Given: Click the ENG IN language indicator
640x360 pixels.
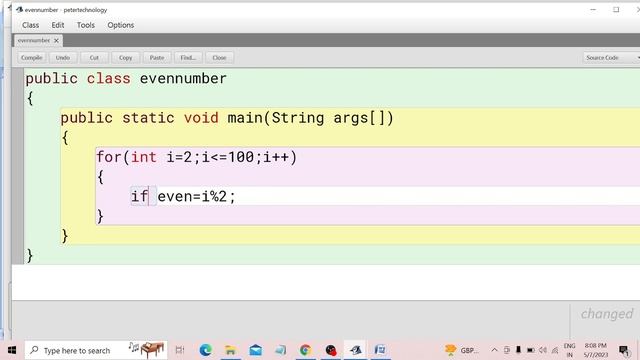Looking at the screenshot, I should pos(569,350).
